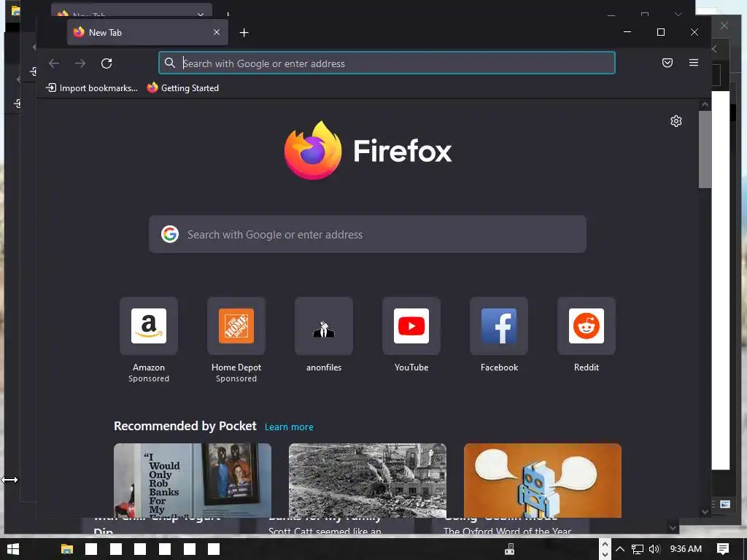Open the Windows Start menu

(13, 549)
